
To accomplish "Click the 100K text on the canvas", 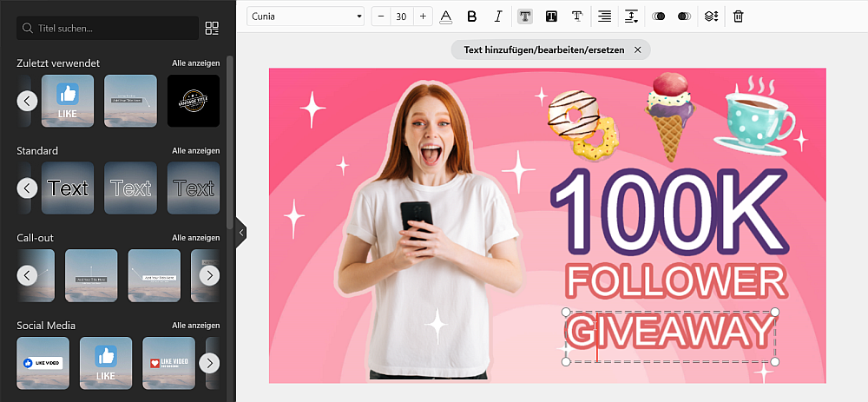I will [669, 211].
